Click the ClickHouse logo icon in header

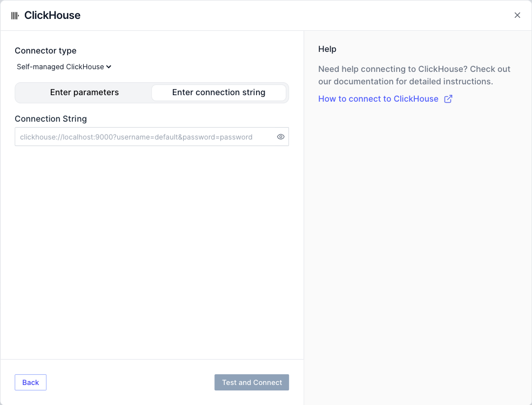click(15, 16)
